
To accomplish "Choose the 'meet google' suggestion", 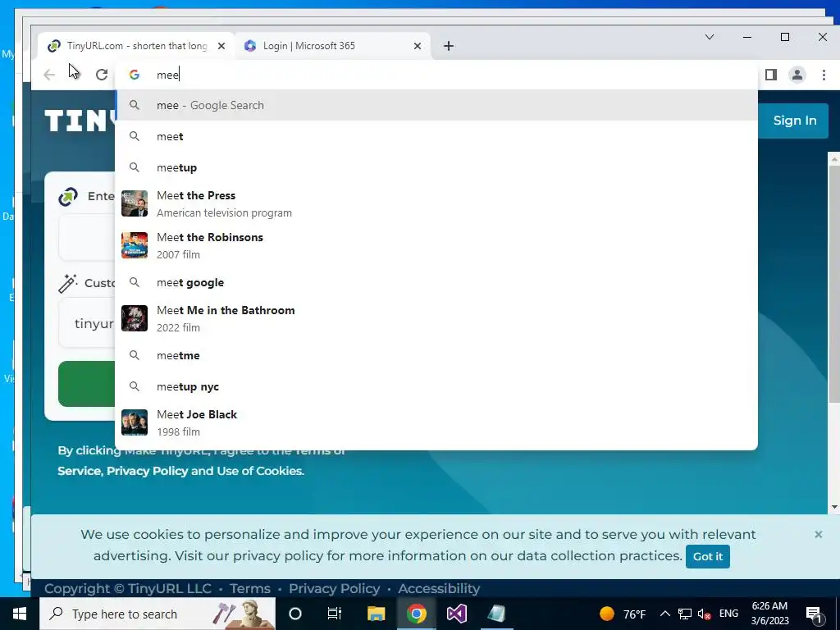I will (436, 282).
